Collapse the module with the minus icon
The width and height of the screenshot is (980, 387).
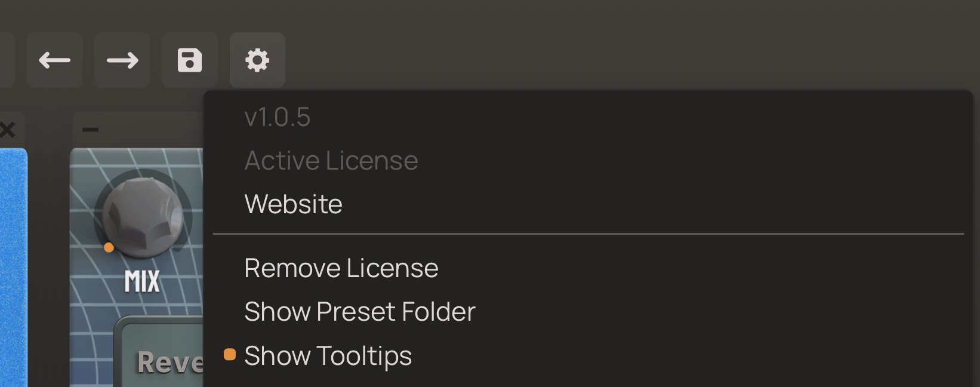91,130
